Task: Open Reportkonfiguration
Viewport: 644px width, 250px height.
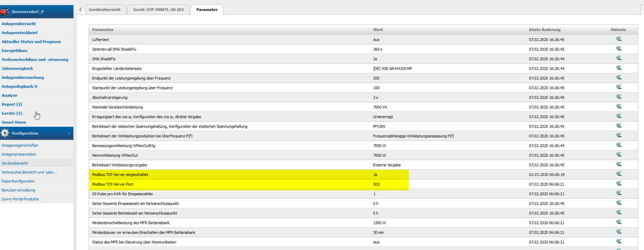Action: point(18,181)
